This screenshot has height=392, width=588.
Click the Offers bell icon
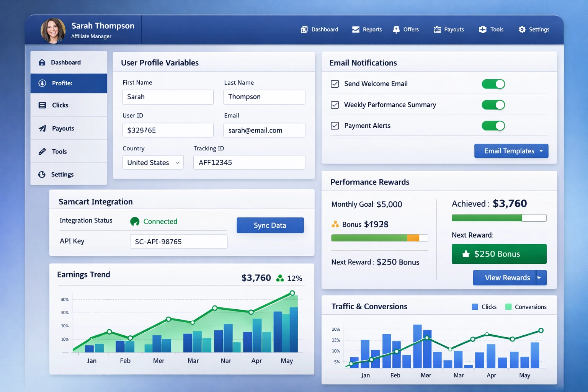pos(395,29)
